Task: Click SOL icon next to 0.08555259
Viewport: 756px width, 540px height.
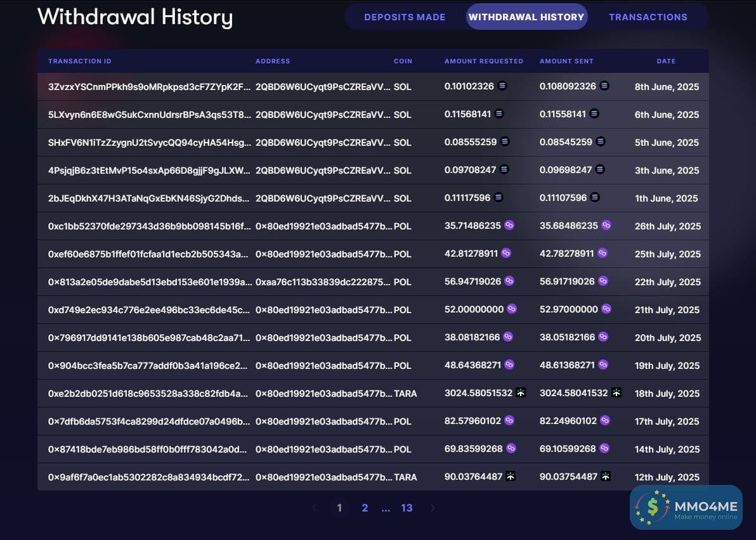Action: pos(505,141)
